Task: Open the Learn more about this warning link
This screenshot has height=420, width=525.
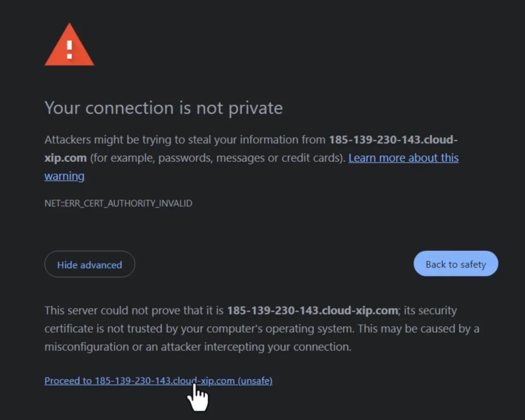Action: 403,158
